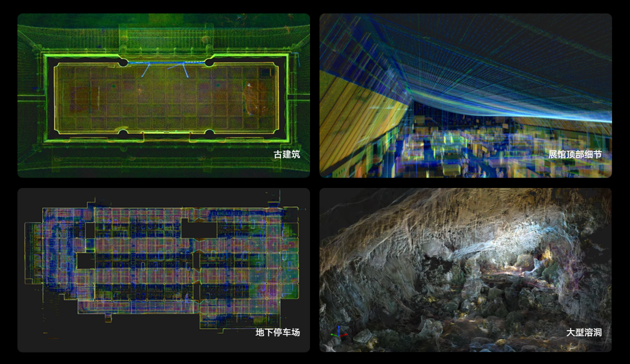Select the green axis arrow on the gizmo
Image resolution: width=630 pixels, height=364 pixels.
[x=333, y=335]
